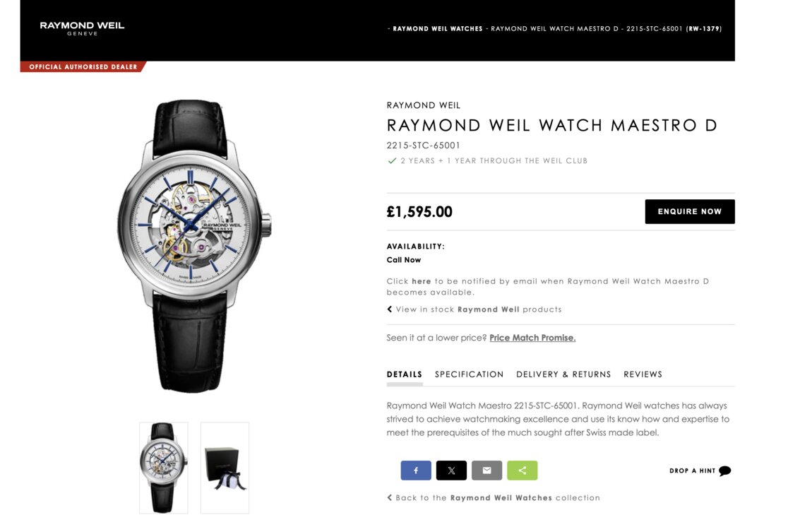812x520 pixels.
Task: Click 'here' to be notified by email
Action: [421, 281]
